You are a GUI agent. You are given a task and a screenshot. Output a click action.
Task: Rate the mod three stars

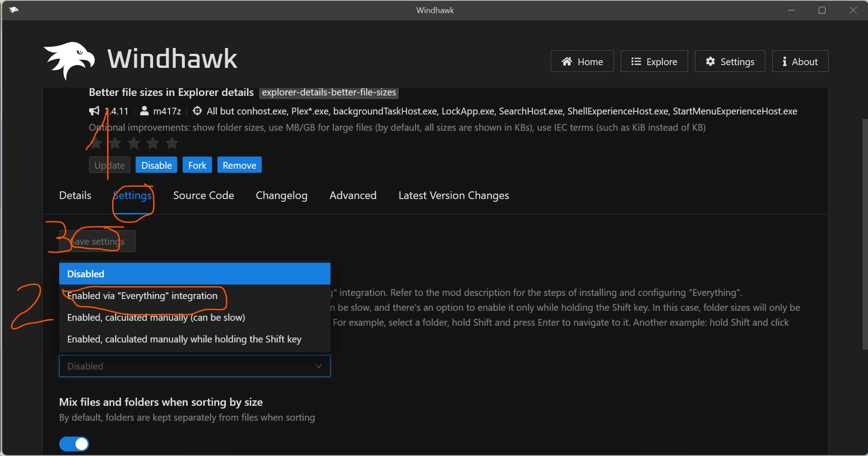(x=134, y=143)
